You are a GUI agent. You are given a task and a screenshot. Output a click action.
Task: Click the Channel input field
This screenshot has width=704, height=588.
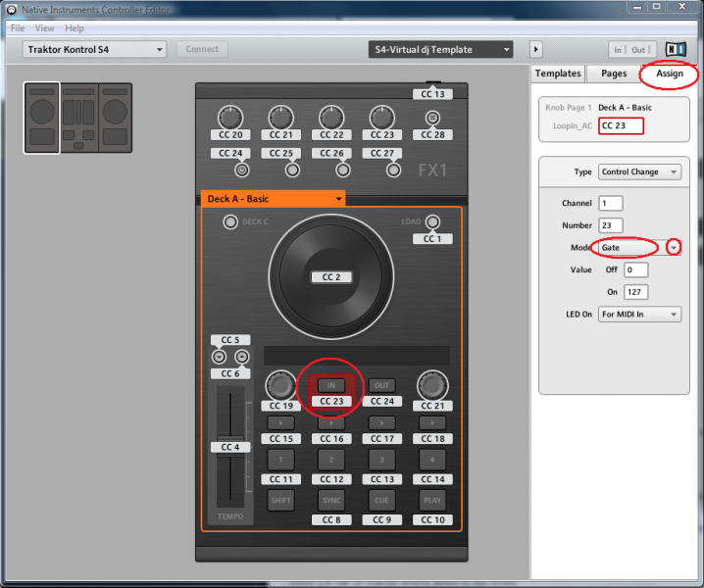point(610,203)
